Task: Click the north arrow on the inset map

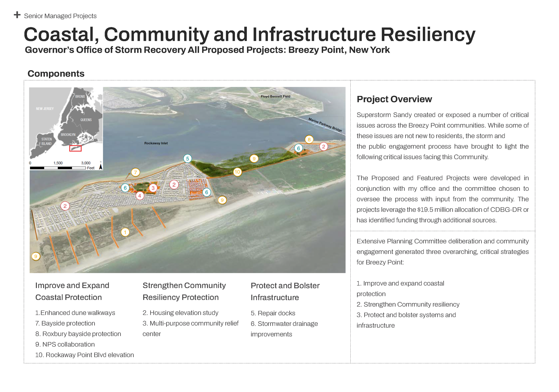Action: (101, 167)
